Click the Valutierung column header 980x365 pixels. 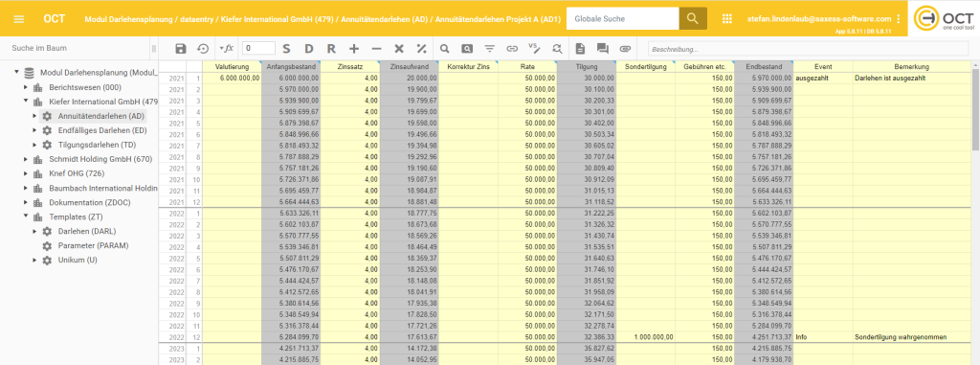pos(232,66)
